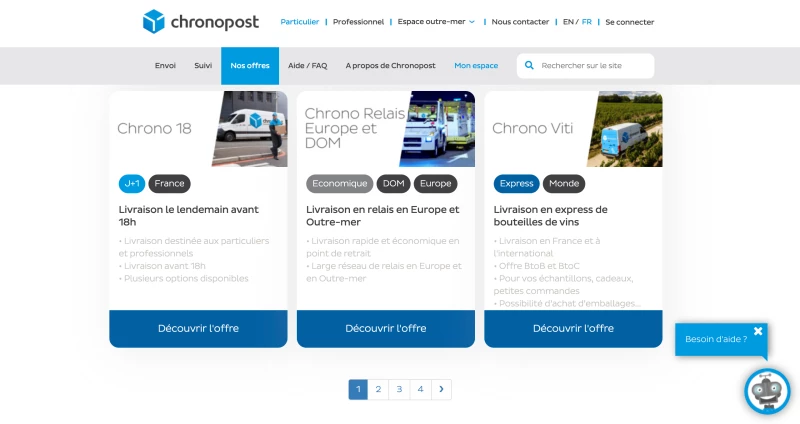Click the Express tag

click(516, 184)
